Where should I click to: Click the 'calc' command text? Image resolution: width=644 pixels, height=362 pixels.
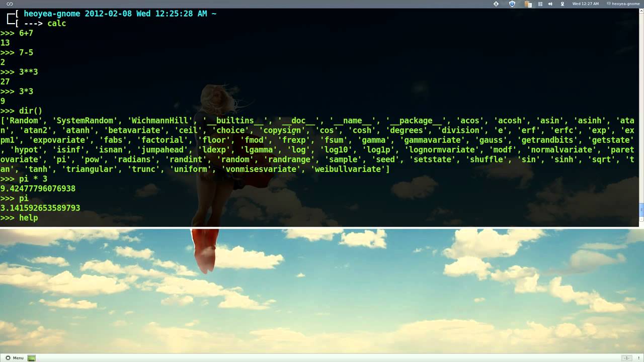57,23
